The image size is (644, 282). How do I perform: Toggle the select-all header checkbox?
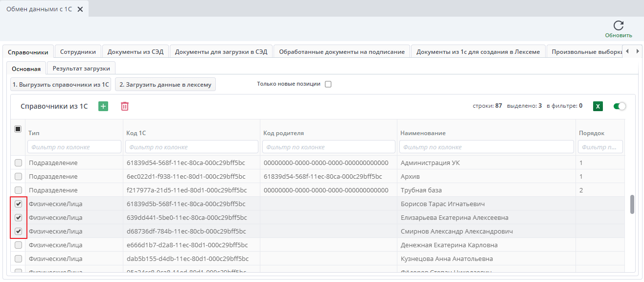[x=18, y=129]
